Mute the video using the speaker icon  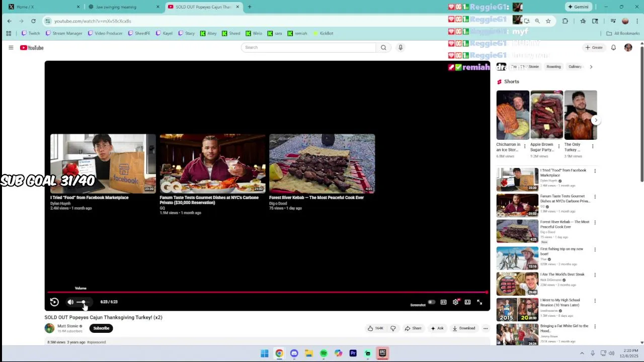point(70,302)
